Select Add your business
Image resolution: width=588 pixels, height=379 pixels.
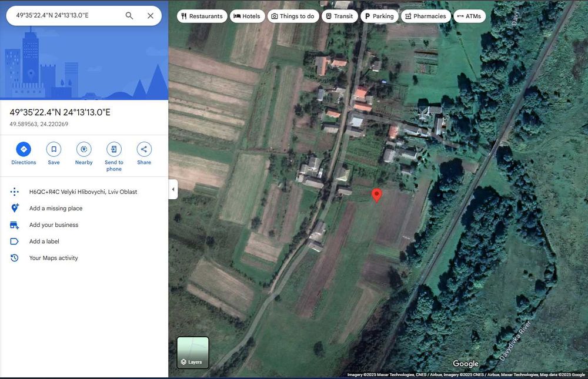pyautogui.click(x=54, y=225)
